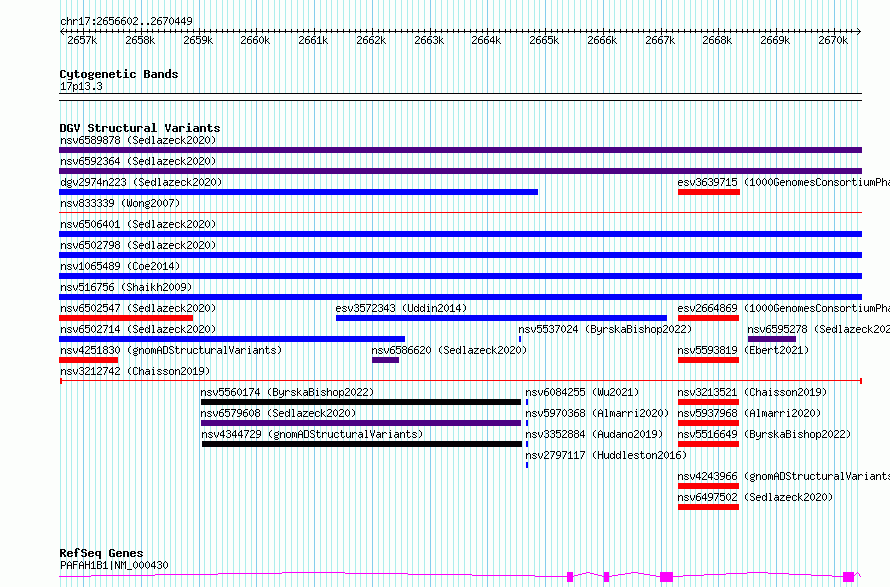890x587 pixels.
Task: Select nsv6502714 (Sedlazeck2020) label
Action: tap(138, 329)
